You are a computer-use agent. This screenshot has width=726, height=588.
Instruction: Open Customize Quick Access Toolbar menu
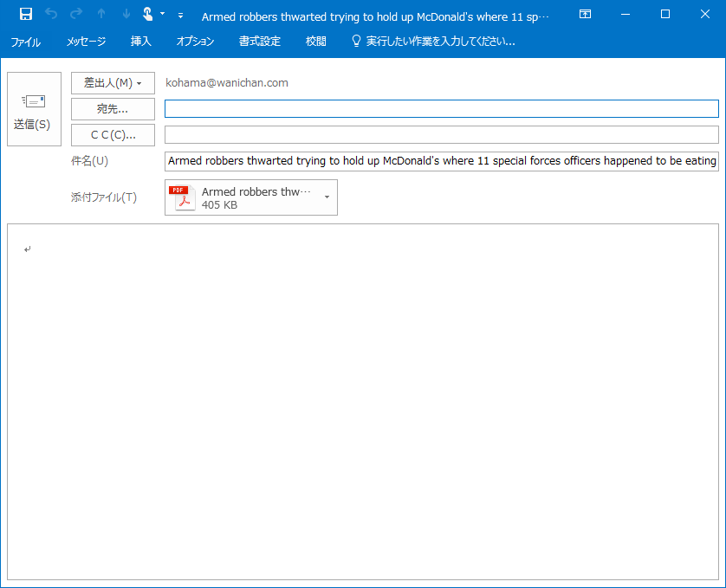(180, 16)
